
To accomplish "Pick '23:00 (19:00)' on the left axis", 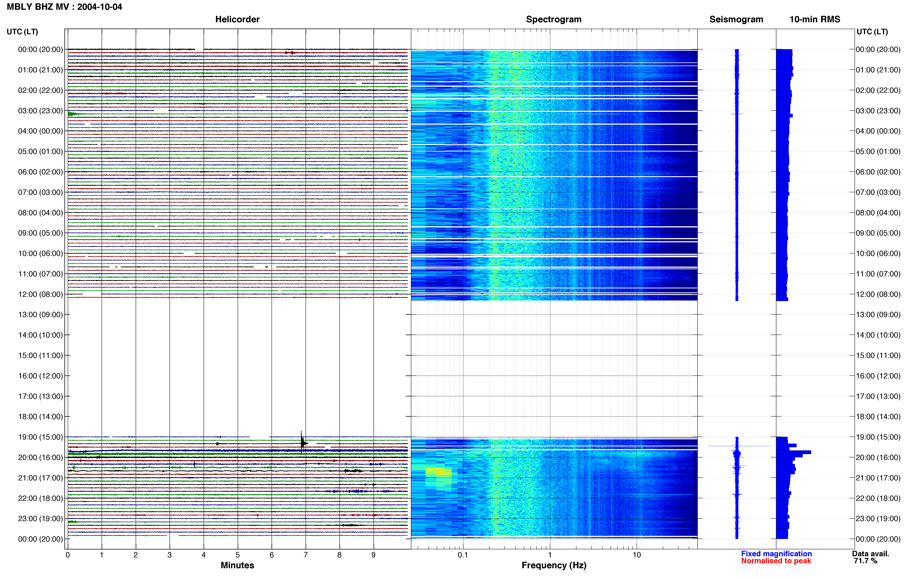I will 41,519.
